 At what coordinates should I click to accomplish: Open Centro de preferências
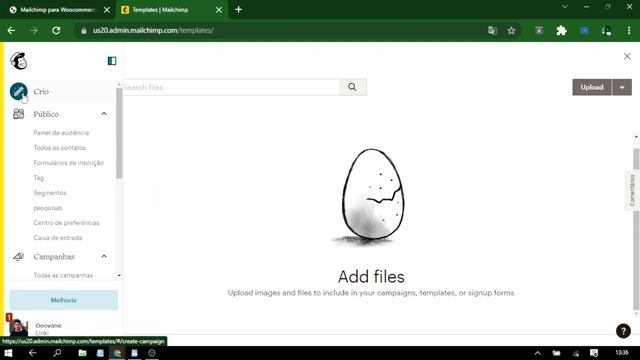click(x=67, y=223)
